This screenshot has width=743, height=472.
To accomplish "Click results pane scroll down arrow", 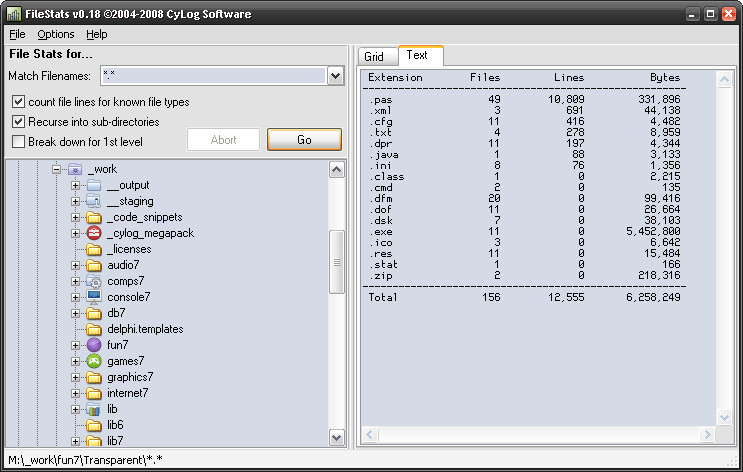I will tap(724, 418).
